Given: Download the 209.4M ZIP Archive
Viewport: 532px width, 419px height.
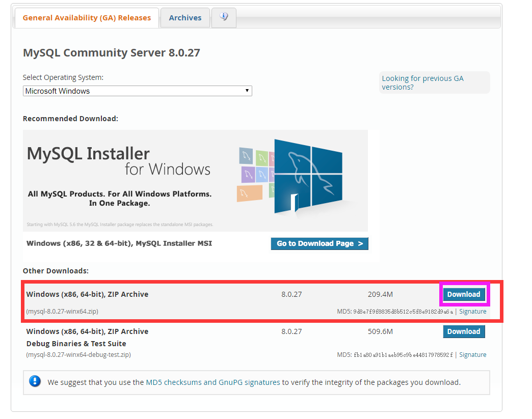Looking at the screenshot, I should pos(464,294).
